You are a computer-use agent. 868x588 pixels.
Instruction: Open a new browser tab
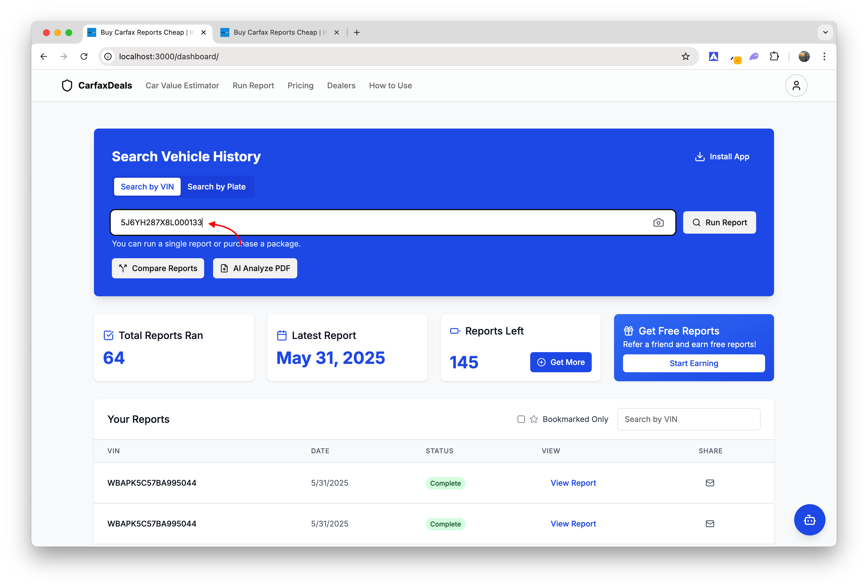click(x=357, y=32)
